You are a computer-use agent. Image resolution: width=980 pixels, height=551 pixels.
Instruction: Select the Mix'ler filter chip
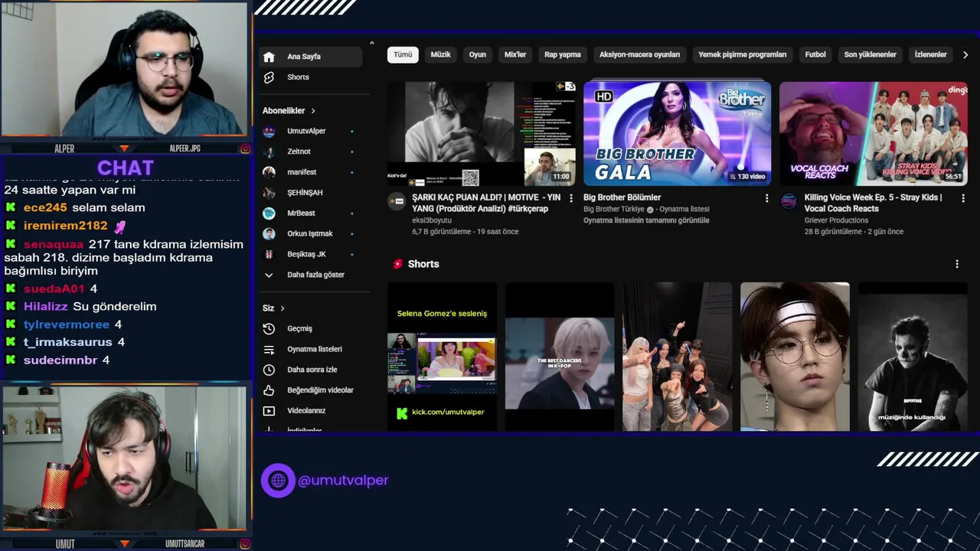click(515, 55)
